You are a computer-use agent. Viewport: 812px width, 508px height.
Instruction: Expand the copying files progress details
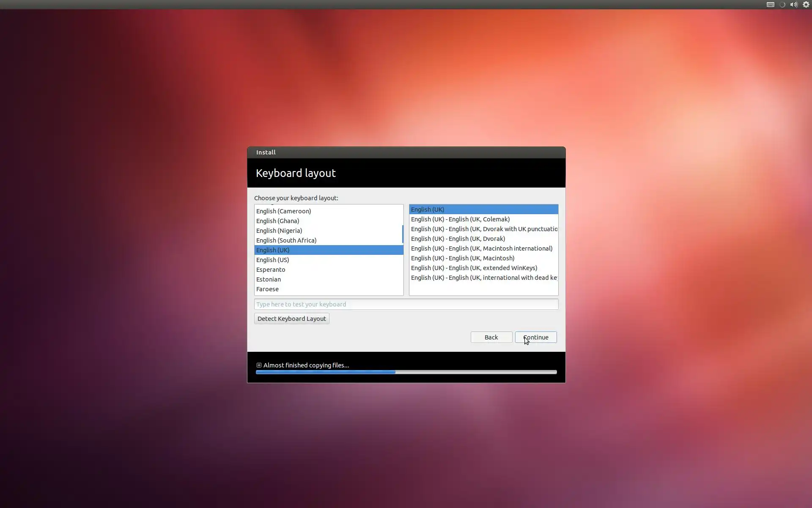point(259,365)
